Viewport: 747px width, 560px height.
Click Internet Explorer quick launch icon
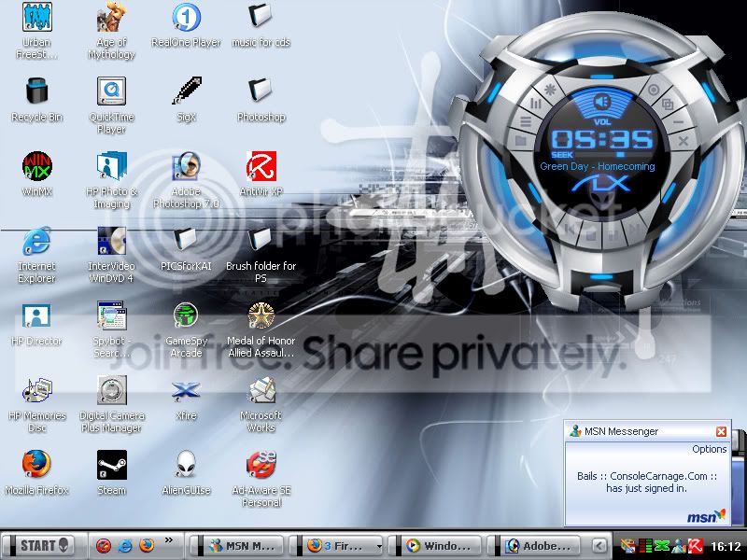point(125,546)
